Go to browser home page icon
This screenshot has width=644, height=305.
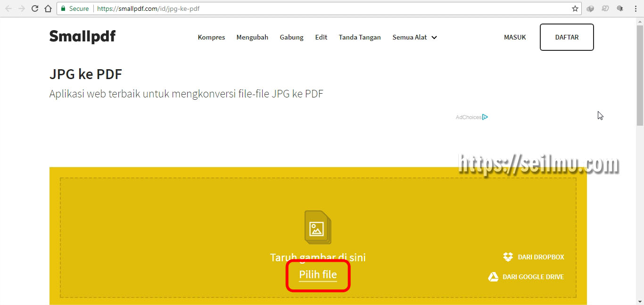pyautogui.click(x=48, y=8)
